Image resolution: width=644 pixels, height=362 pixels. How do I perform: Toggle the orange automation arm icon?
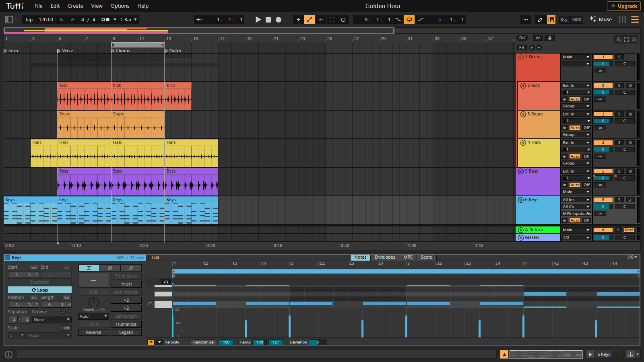310,19
